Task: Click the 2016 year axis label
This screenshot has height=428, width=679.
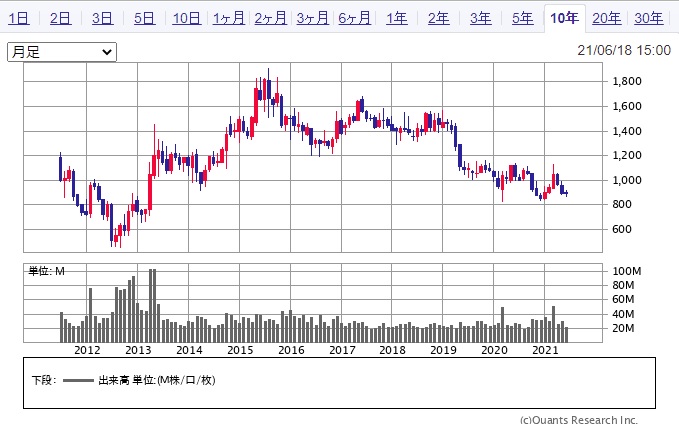Action: (291, 350)
